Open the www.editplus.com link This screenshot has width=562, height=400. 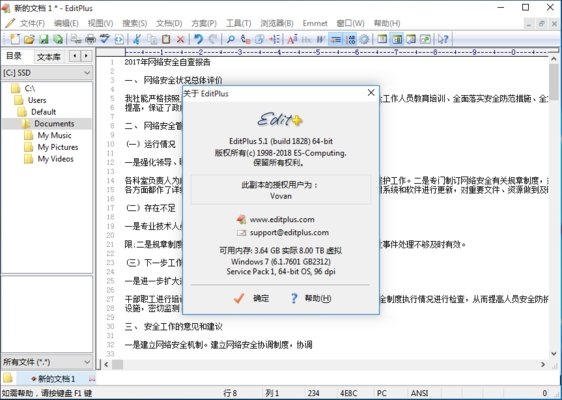pyautogui.click(x=282, y=219)
